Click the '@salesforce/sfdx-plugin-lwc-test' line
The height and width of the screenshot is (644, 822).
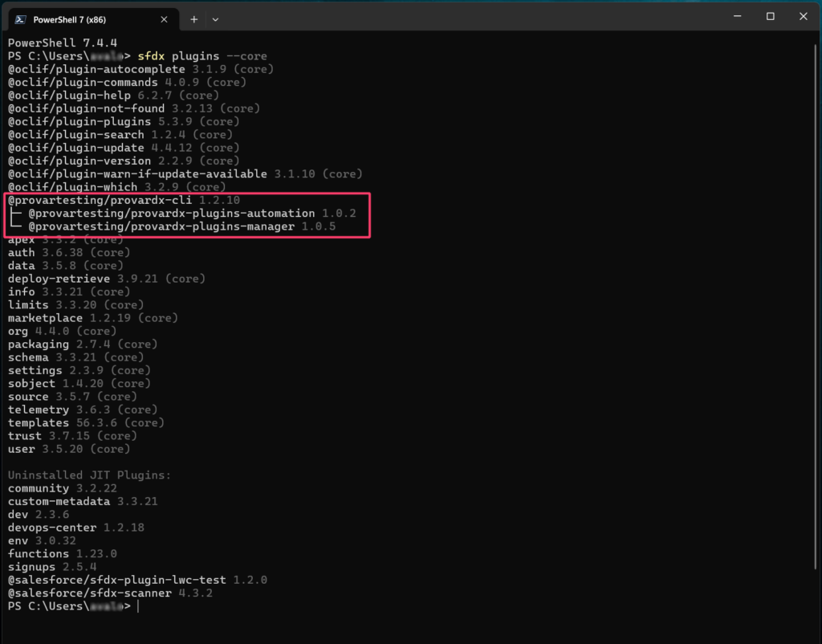pos(137,581)
